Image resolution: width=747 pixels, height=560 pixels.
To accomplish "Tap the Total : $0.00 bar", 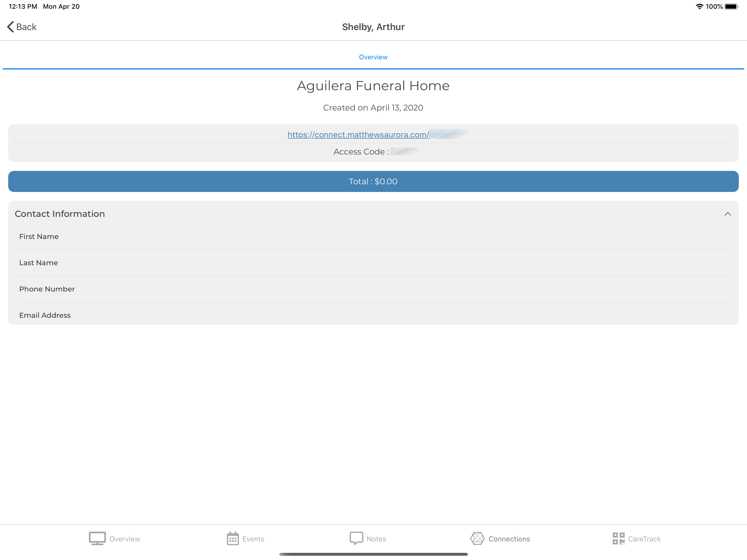I will point(373,181).
